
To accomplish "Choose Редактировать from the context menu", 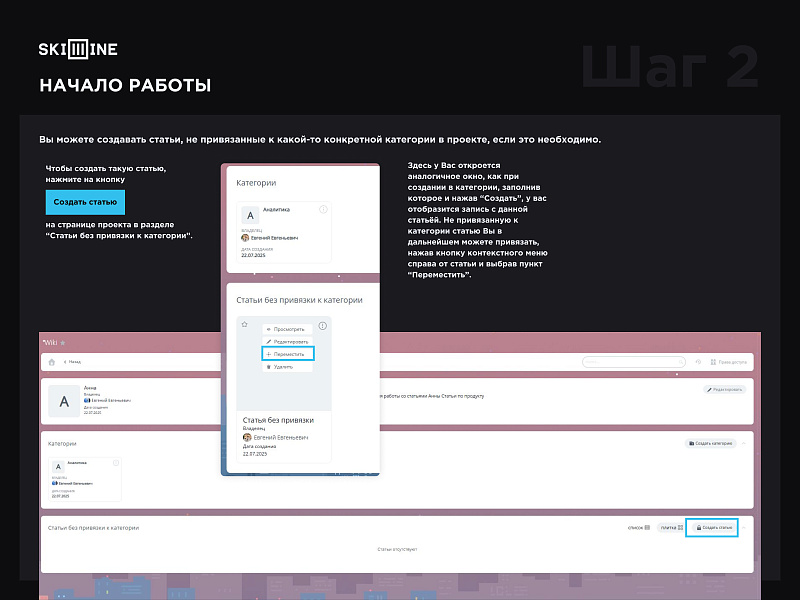I will click(287, 341).
